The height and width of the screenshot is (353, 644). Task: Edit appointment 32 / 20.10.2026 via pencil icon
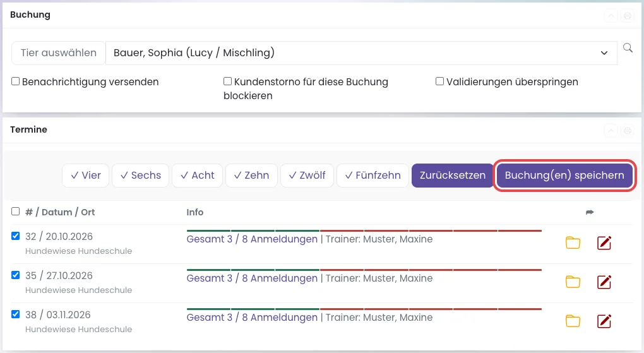(604, 243)
